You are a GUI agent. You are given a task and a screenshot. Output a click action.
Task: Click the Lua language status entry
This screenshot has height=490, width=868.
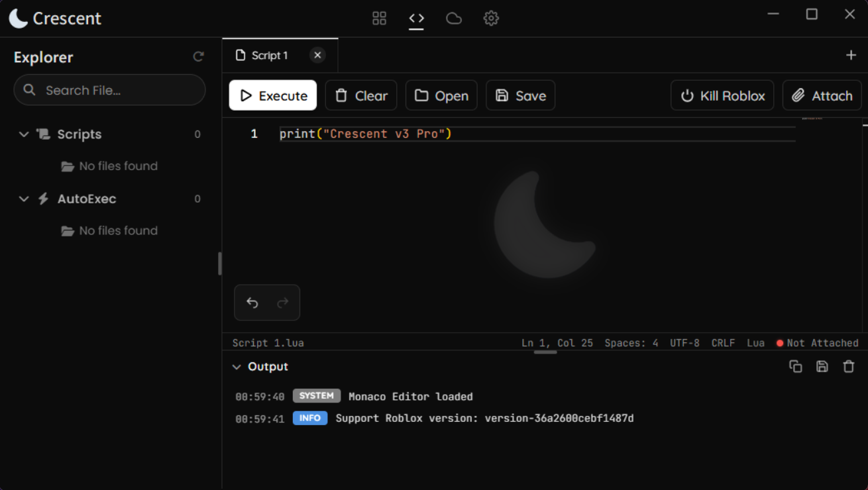coord(755,343)
